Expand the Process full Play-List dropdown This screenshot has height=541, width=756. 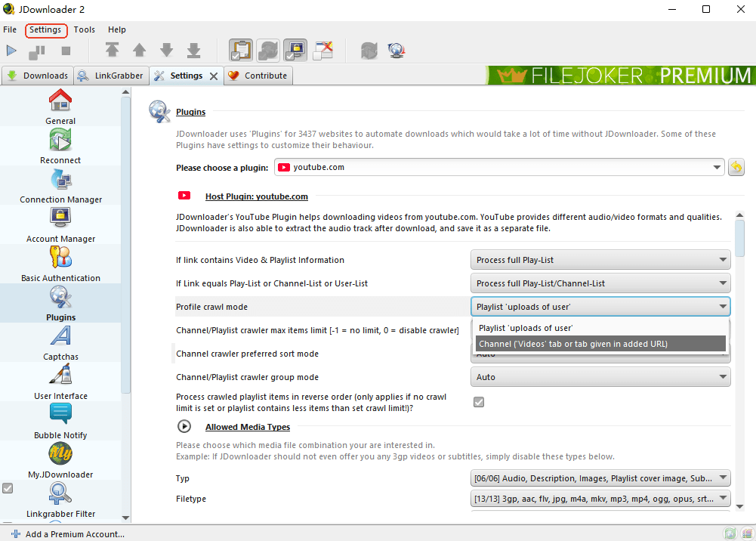(x=600, y=260)
